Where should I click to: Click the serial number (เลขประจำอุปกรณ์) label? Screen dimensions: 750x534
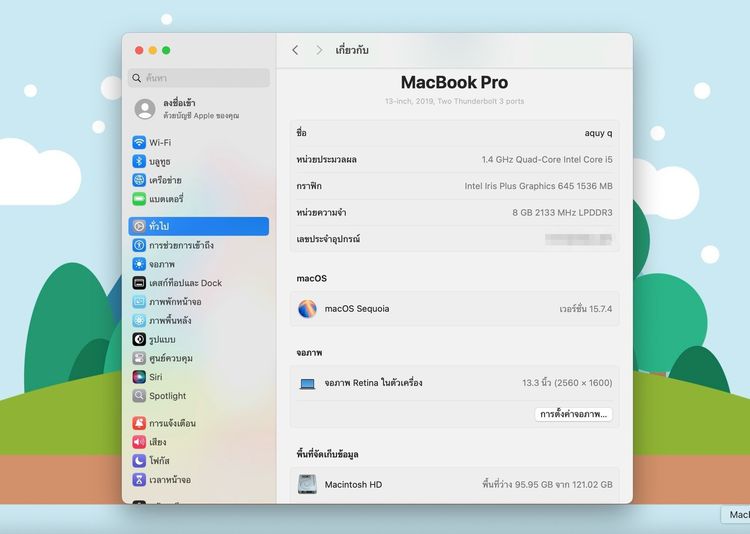(328, 239)
